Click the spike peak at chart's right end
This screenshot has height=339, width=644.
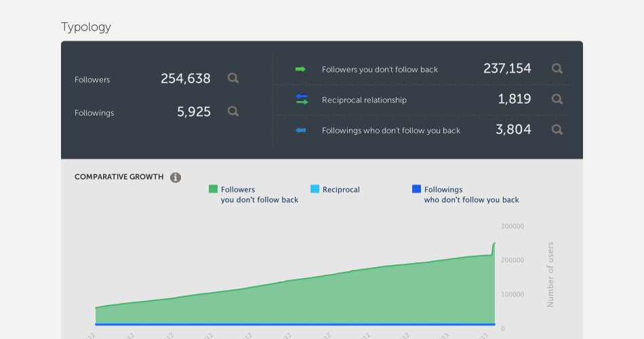point(494,243)
